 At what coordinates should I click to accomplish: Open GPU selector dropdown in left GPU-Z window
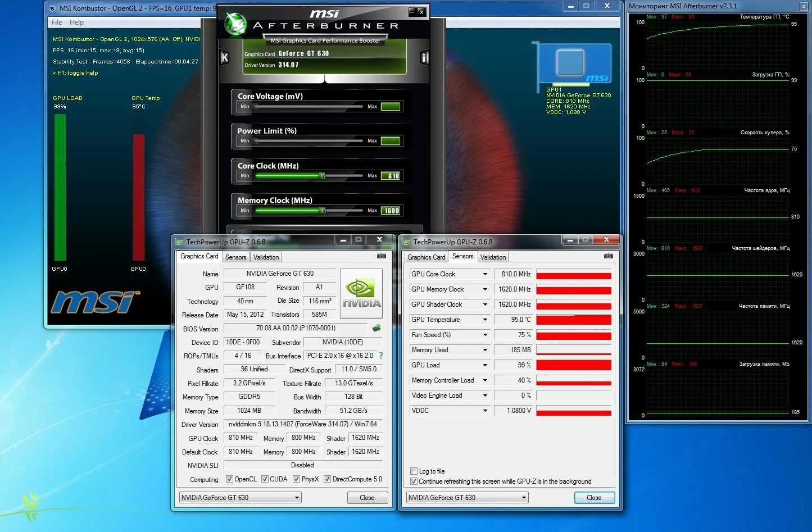coord(241,498)
